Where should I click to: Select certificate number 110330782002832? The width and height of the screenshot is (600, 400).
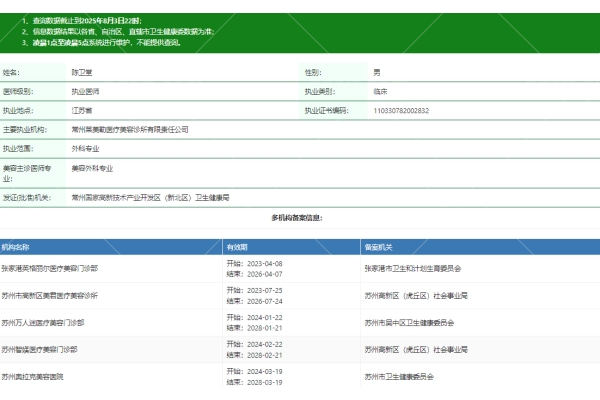point(401,111)
